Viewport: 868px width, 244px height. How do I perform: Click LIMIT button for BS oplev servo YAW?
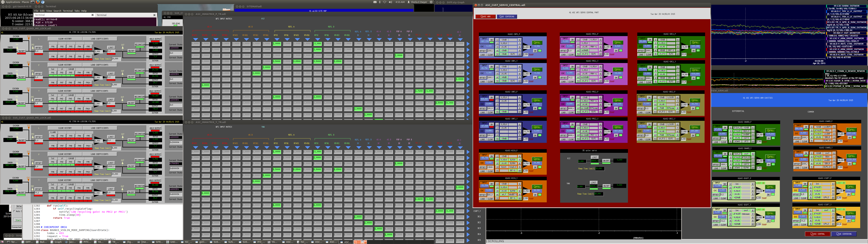tap(593, 182)
